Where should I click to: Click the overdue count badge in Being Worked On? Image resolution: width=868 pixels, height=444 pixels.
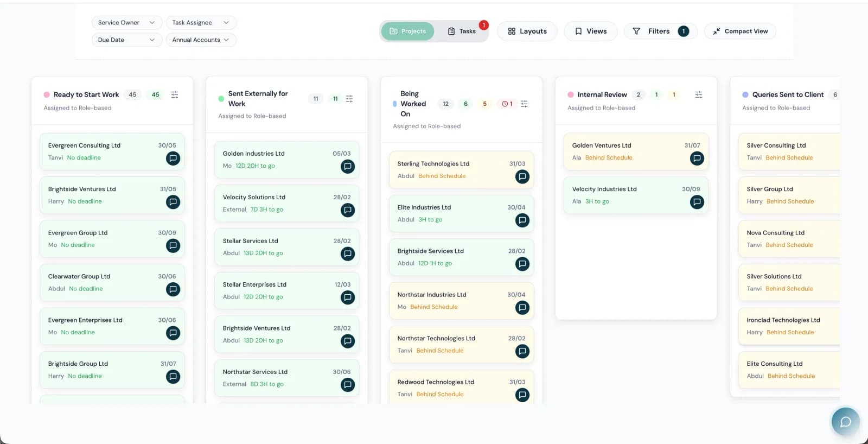pyautogui.click(x=507, y=104)
